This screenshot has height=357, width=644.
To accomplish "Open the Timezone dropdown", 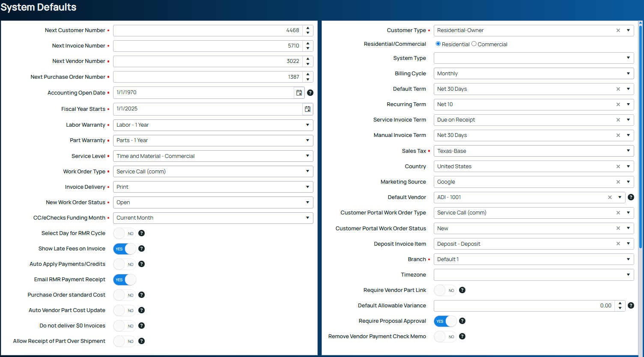I will click(x=628, y=275).
